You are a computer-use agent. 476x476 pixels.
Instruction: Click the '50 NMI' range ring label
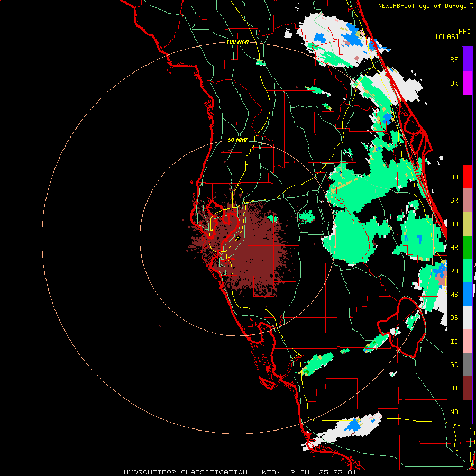237,140
